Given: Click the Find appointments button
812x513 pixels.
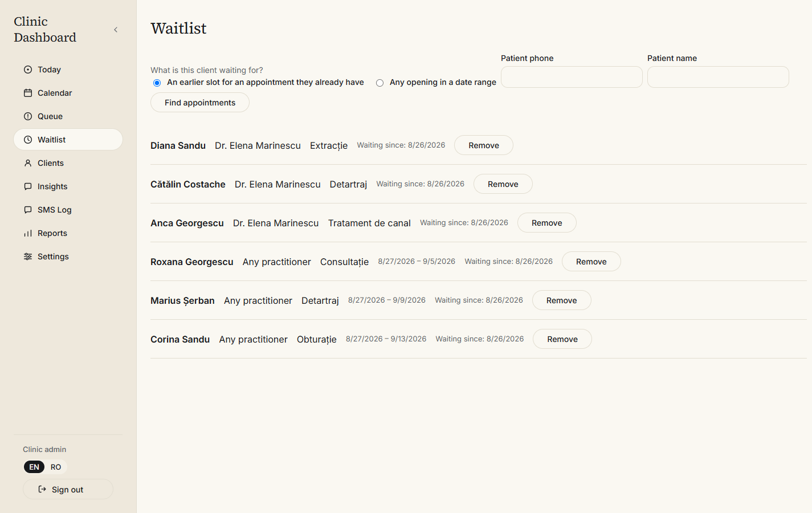Looking at the screenshot, I should pos(200,103).
